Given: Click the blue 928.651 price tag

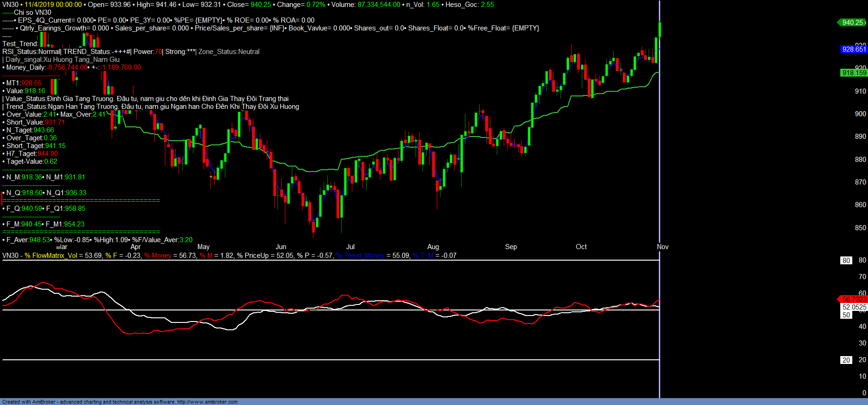Looking at the screenshot, I should pyautogui.click(x=854, y=49).
